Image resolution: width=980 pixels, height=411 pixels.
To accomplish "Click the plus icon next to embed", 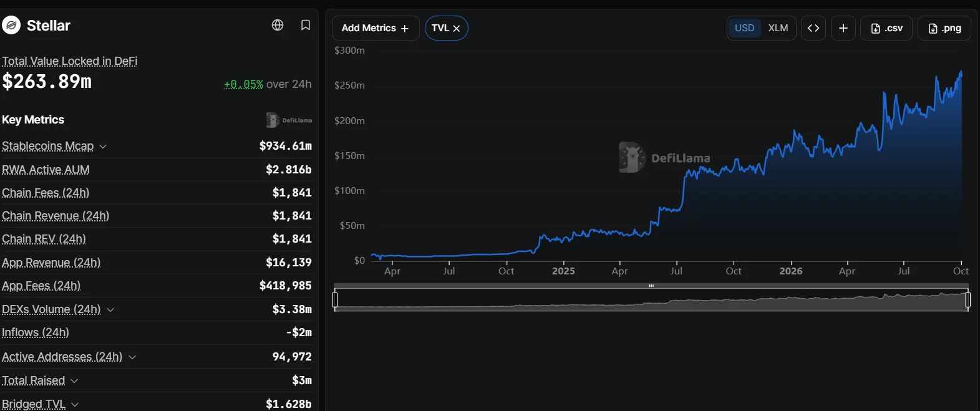I will coord(843,28).
